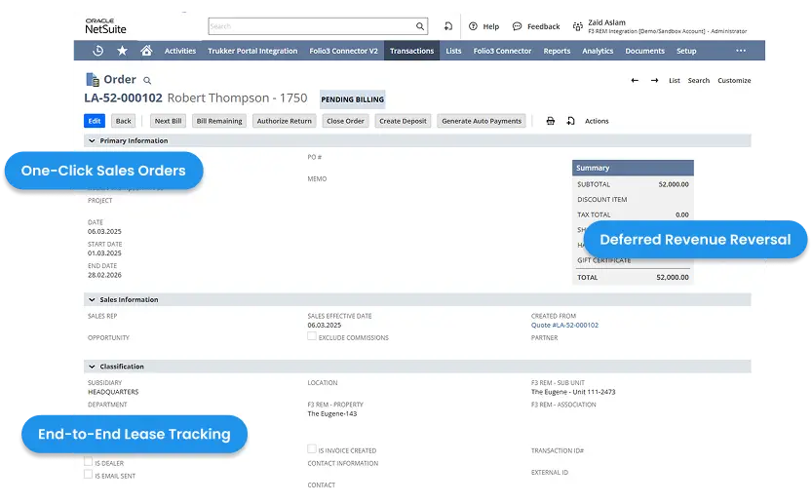Click the Summary box header

(633, 168)
